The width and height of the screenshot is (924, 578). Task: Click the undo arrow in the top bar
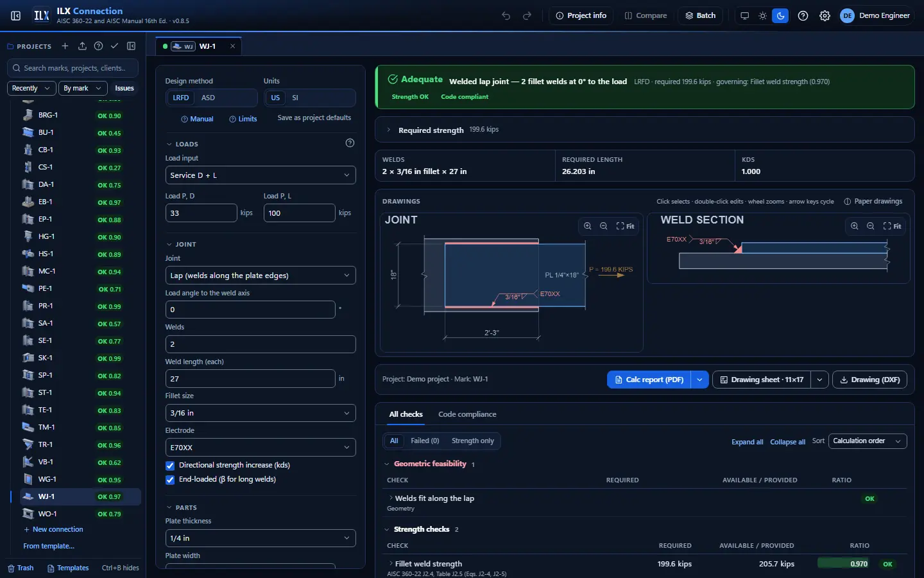[x=506, y=15]
